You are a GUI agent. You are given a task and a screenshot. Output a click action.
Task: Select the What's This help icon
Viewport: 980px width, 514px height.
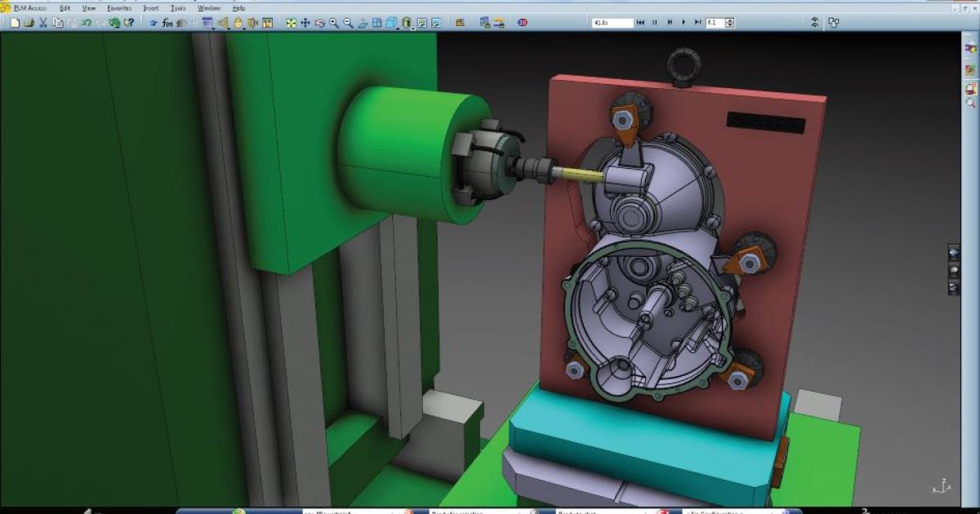tap(128, 23)
